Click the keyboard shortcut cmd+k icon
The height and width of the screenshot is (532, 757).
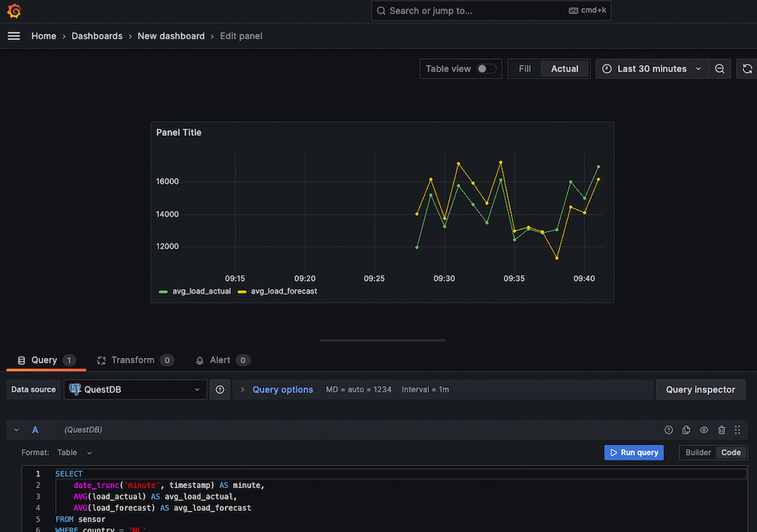pyautogui.click(x=573, y=11)
